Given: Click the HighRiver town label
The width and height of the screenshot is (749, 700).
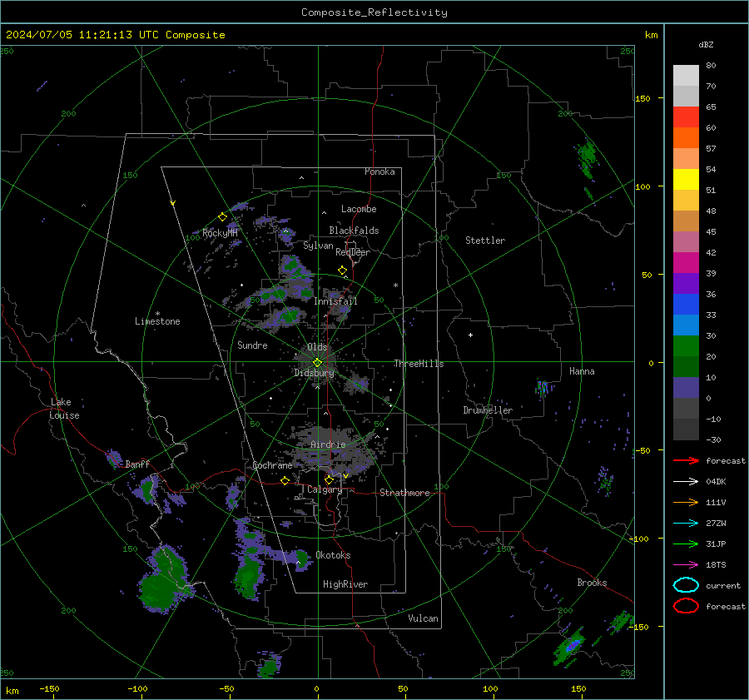Looking at the screenshot, I should pos(345,584).
